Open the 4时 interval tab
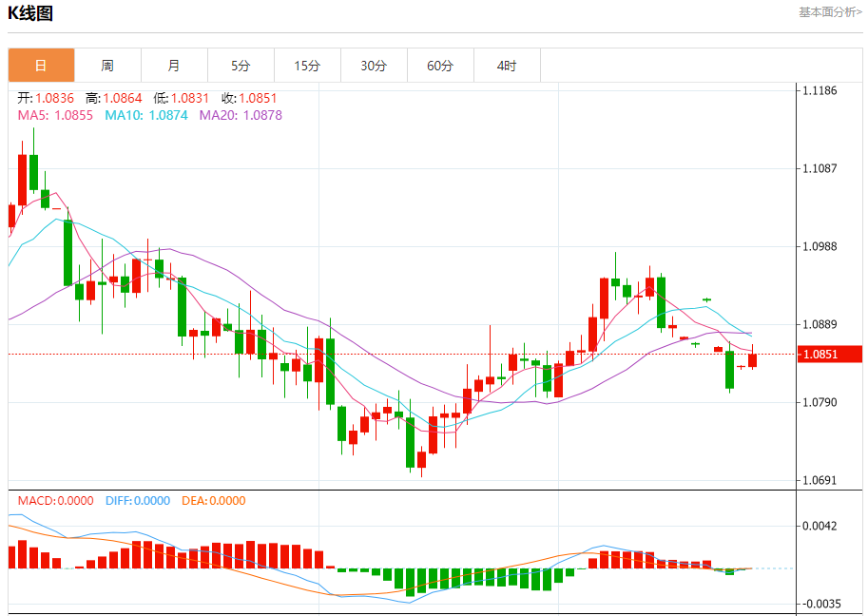This screenshot has height=616, width=868. tap(507, 66)
